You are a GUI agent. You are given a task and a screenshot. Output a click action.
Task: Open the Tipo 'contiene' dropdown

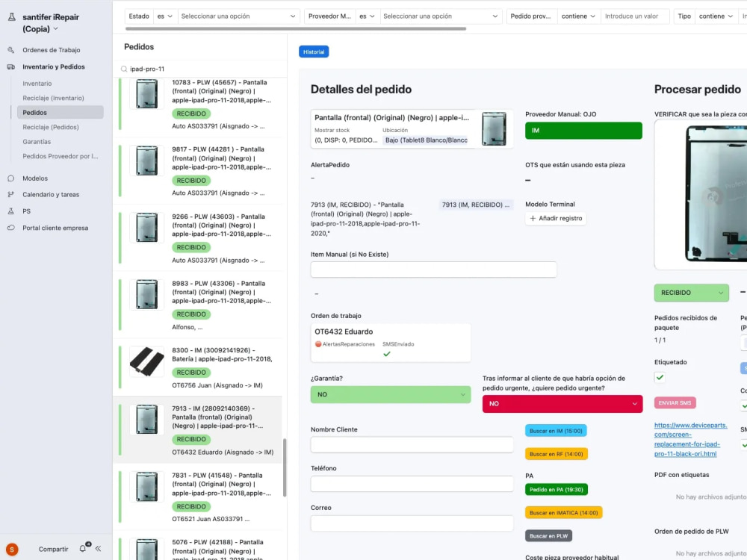coord(716,16)
